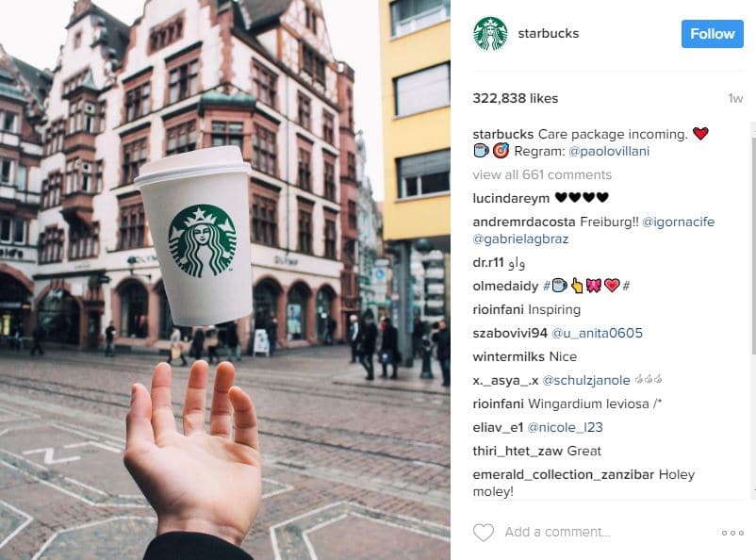Open the @schulzjanole mention
Image resolution: width=756 pixels, height=560 pixels.
(x=586, y=381)
